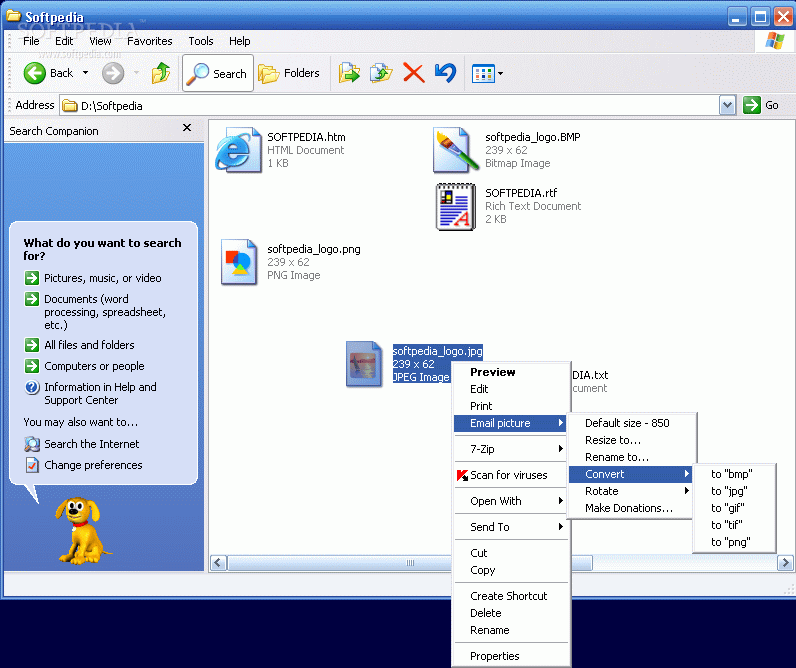Expand the Rotate submenu
The height and width of the screenshot is (668, 796).
tap(631, 491)
